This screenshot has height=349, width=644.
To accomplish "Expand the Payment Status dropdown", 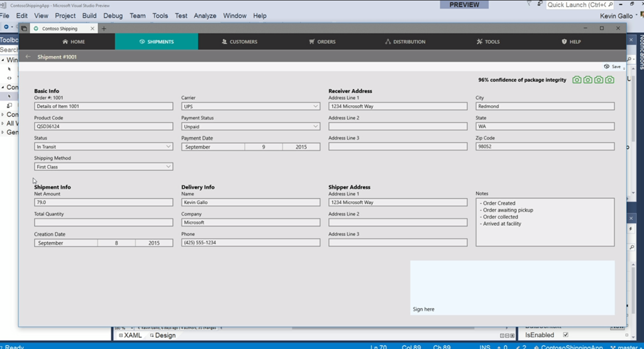I will 250,126.
